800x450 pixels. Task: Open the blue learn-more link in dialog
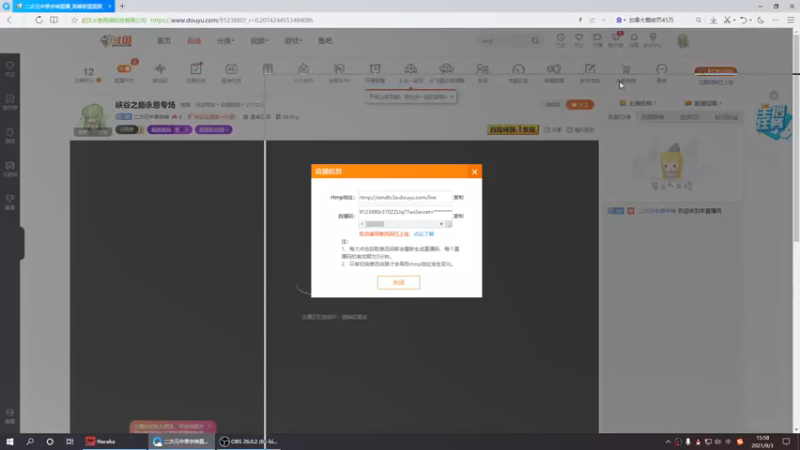click(423, 234)
